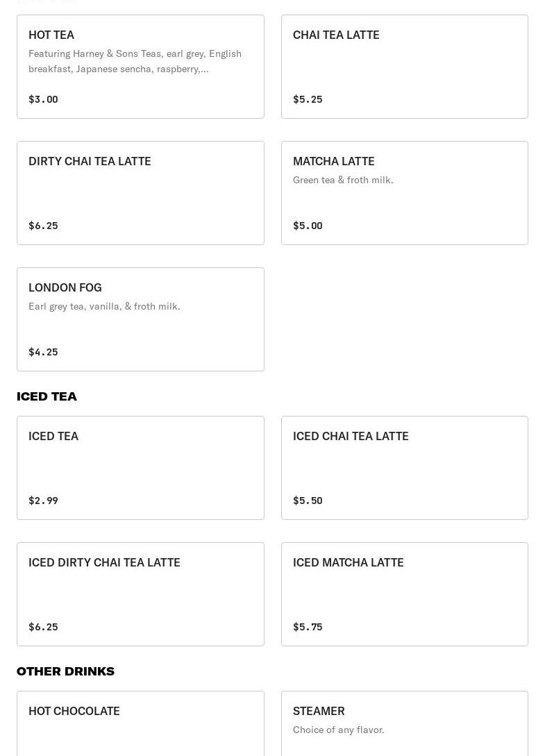The width and height of the screenshot is (545, 756).
Task: Select the Hot Chocolate item card
Action: tap(140, 725)
